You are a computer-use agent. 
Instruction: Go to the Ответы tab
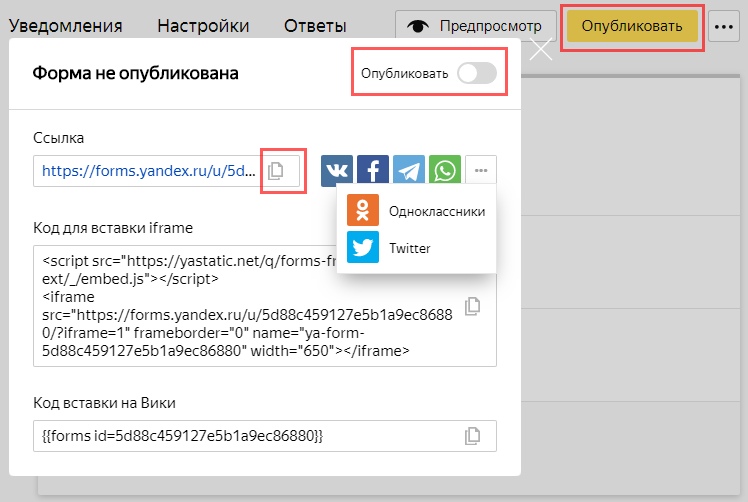click(315, 26)
